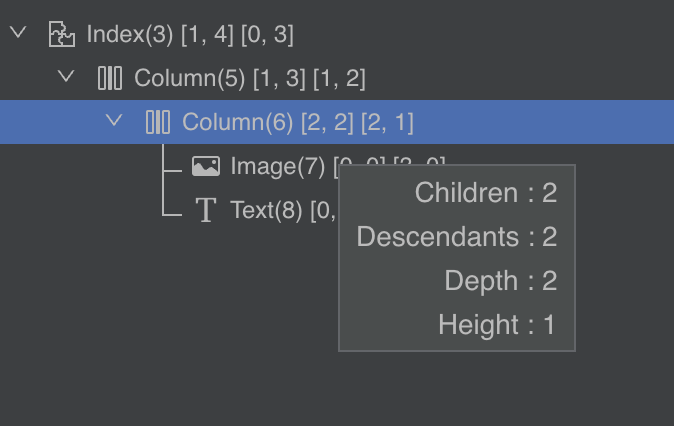The width and height of the screenshot is (674, 426).
Task: Click the Index(3) puzzle piece icon
Action: [62, 35]
